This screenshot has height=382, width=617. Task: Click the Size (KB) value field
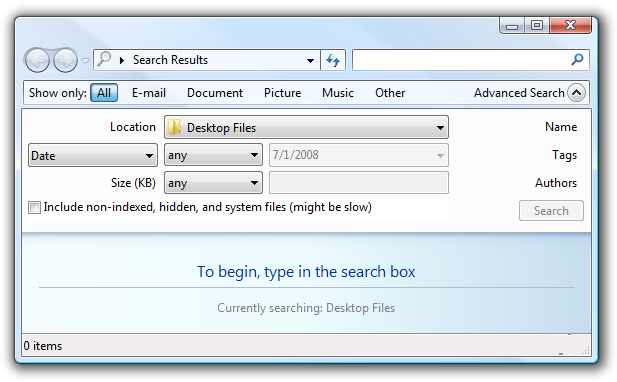click(358, 183)
